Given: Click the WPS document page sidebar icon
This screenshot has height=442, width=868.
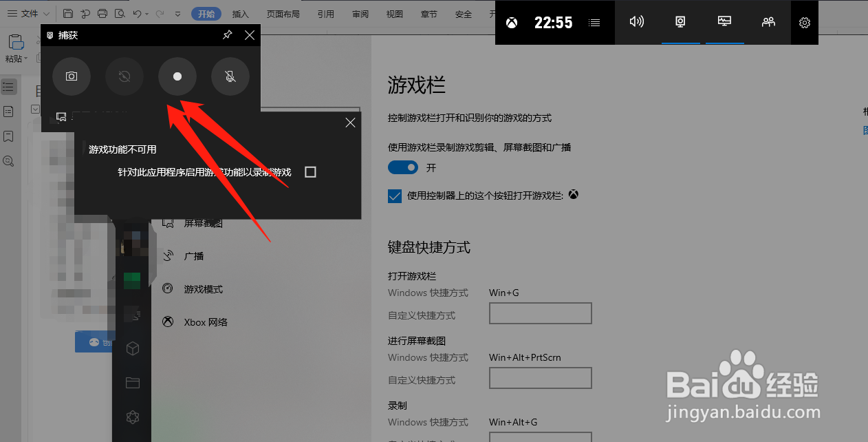Looking at the screenshot, I should [8, 112].
